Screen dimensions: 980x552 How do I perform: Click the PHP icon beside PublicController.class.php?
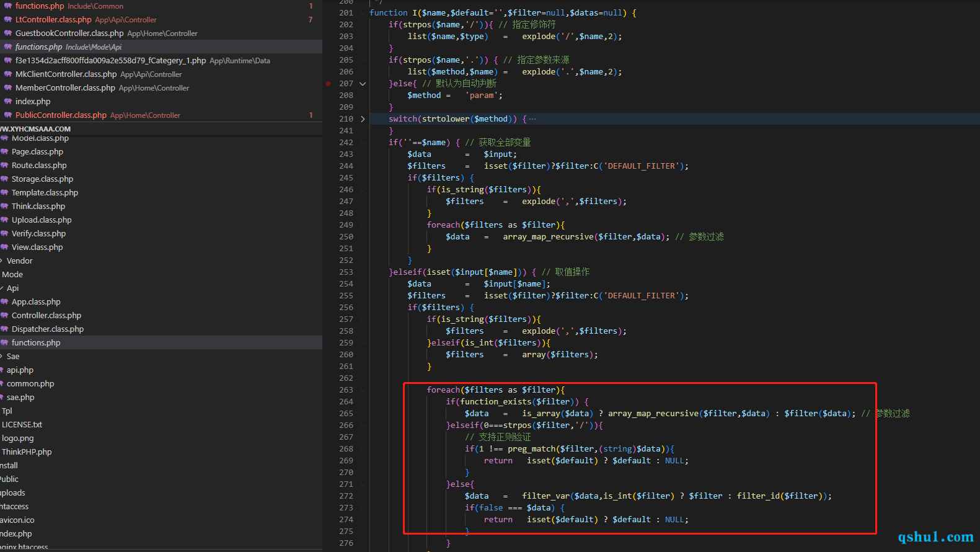8,115
